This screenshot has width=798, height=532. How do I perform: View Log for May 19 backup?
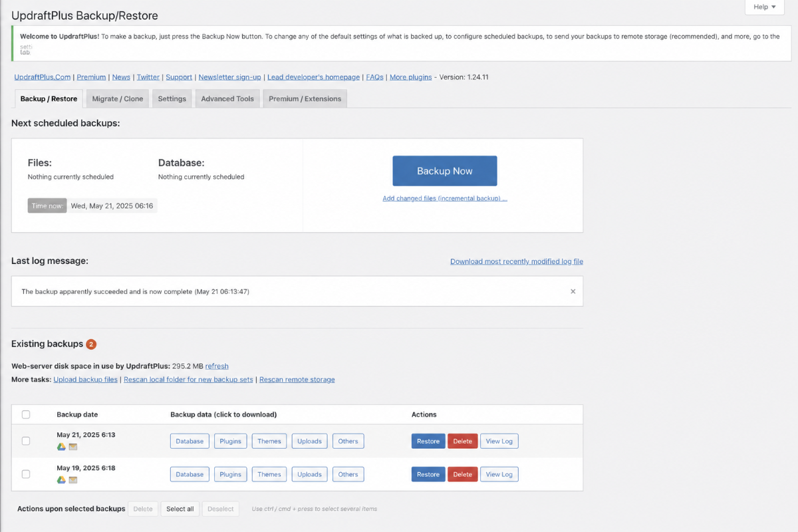499,474
